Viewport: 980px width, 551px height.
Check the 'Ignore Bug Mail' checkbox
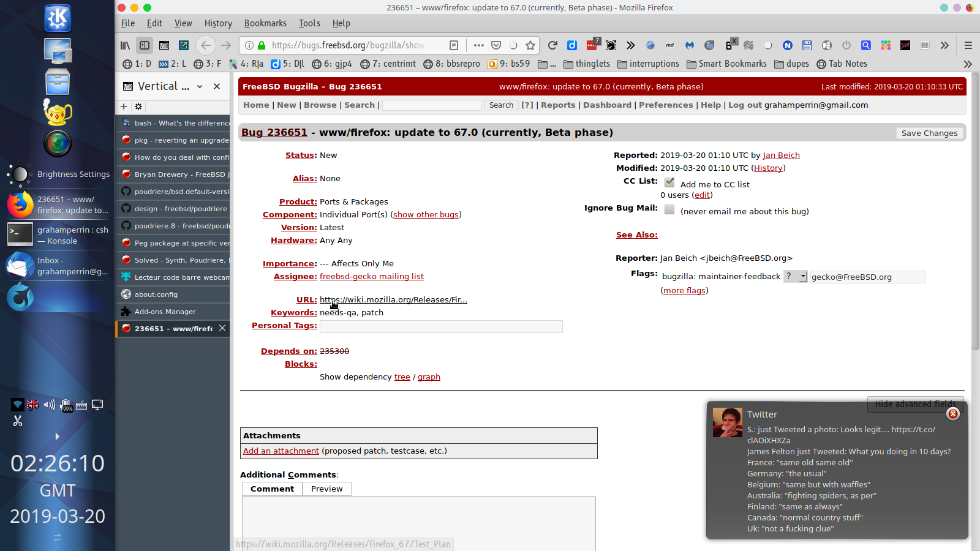click(x=669, y=209)
